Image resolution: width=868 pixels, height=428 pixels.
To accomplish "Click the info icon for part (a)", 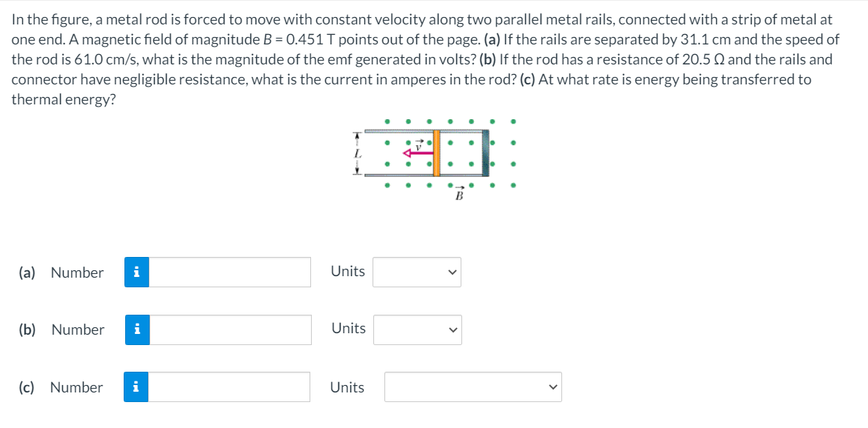I will pos(136,272).
